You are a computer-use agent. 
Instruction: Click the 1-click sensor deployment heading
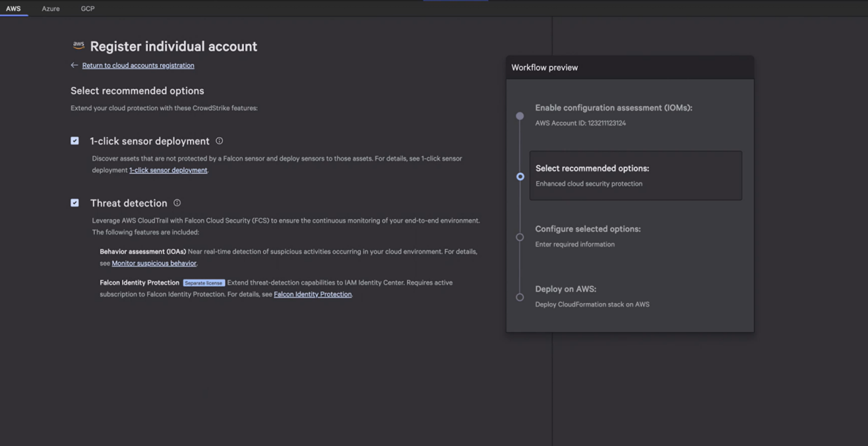click(150, 141)
